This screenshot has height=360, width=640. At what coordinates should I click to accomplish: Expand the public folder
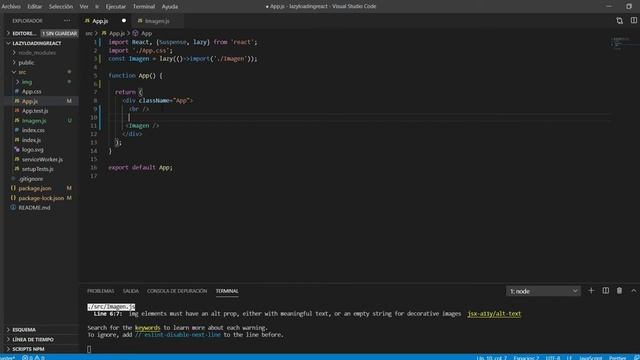click(26, 62)
